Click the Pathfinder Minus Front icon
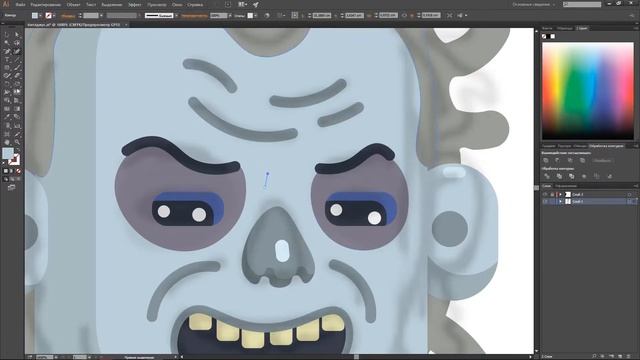The width and height of the screenshot is (640, 360). 558,160
